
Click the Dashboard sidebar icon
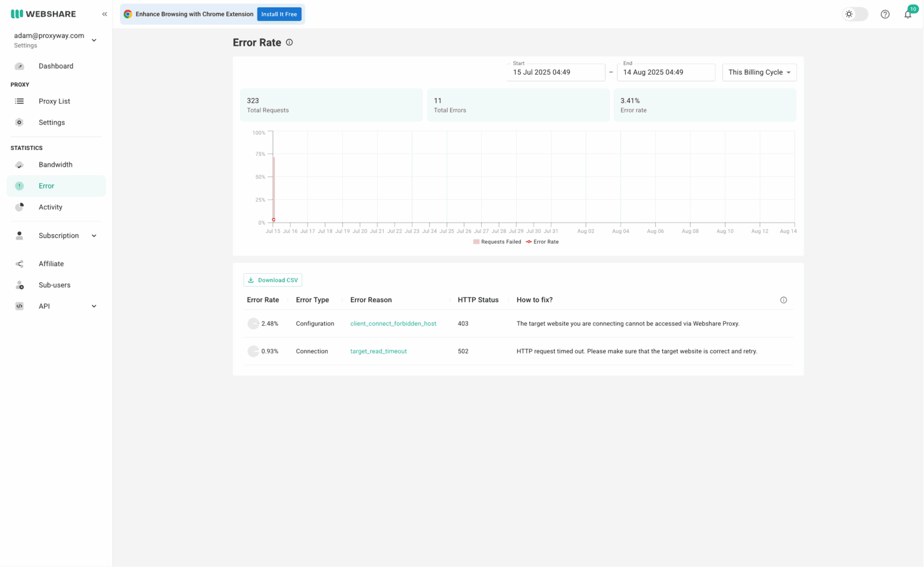coord(19,66)
